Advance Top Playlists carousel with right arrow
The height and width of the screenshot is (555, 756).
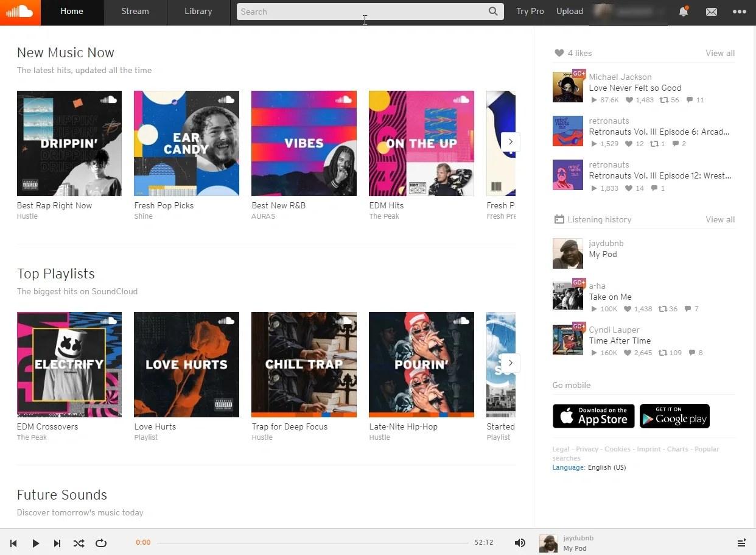point(511,362)
